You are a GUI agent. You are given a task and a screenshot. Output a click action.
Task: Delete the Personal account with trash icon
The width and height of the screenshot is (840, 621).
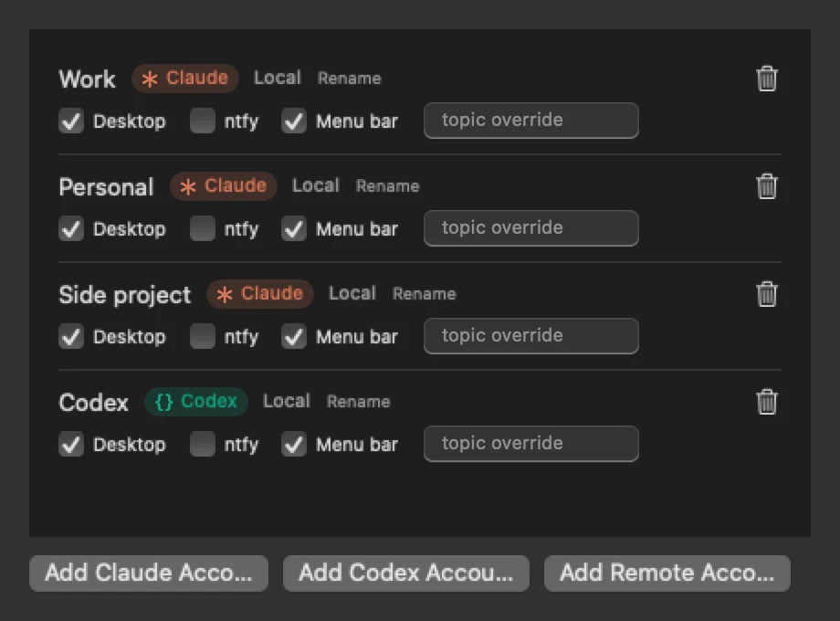(x=767, y=186)
